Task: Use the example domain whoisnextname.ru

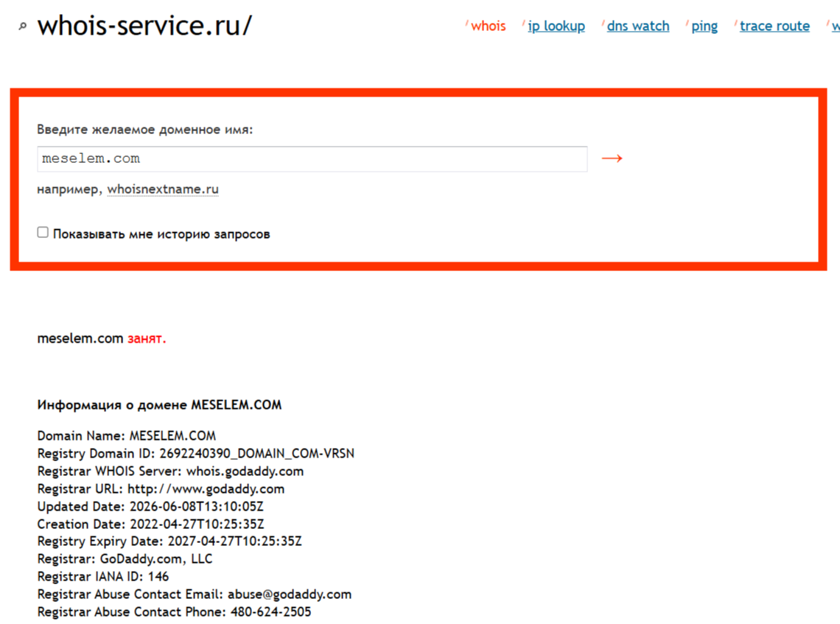Action: (x=163, y=189)
